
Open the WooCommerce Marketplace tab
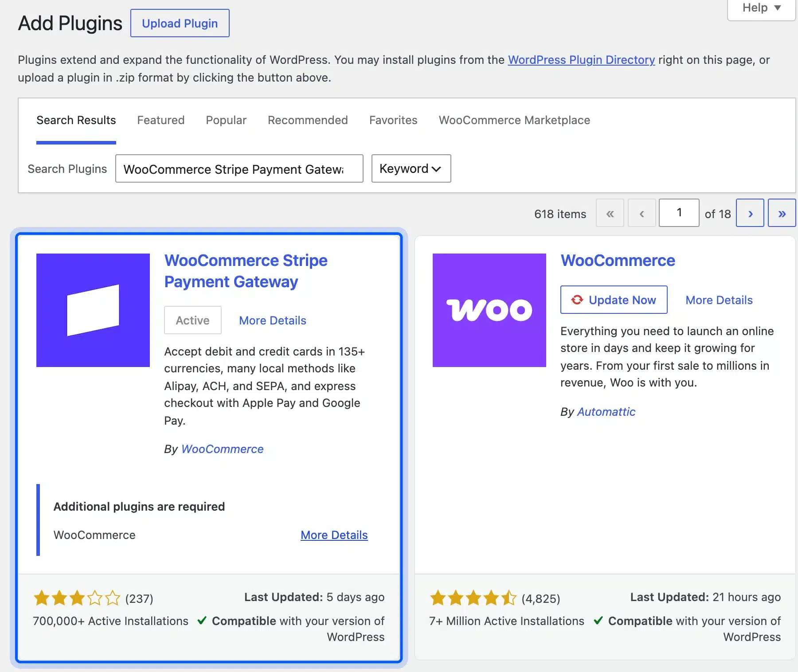click(x=514, y=120)
